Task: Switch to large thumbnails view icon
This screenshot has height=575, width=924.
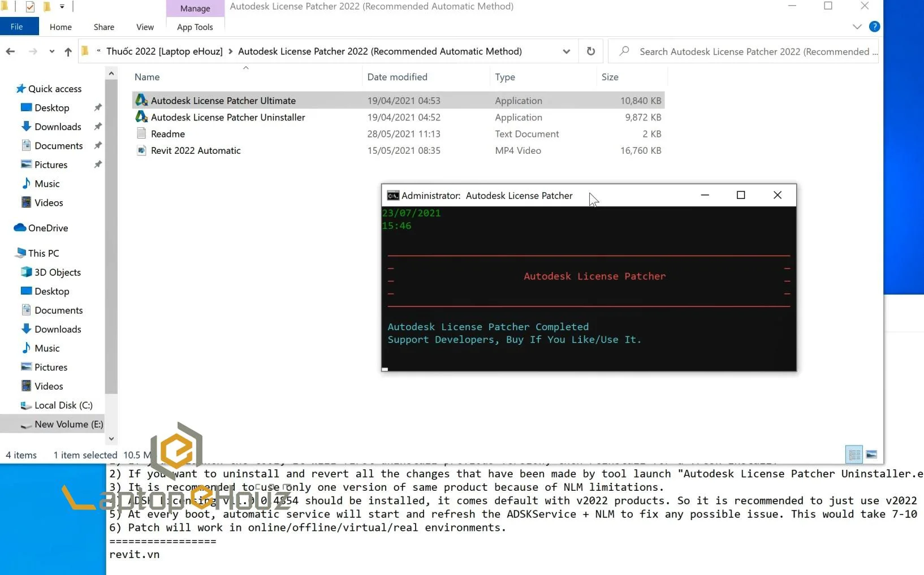Action: [x=871, y=455]
